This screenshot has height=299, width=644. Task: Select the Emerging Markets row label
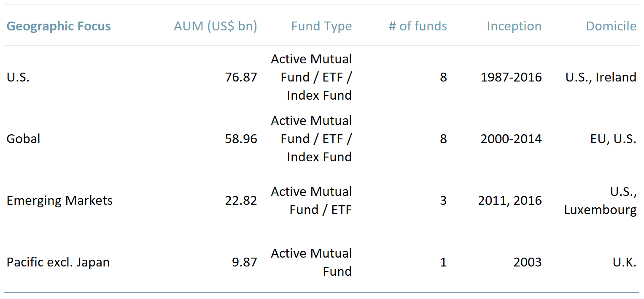(x=59, y=201)
